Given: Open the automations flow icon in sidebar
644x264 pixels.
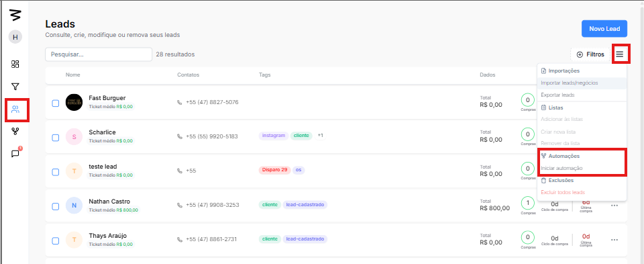Looking at the screenshot, I should [x=15, y=132].
